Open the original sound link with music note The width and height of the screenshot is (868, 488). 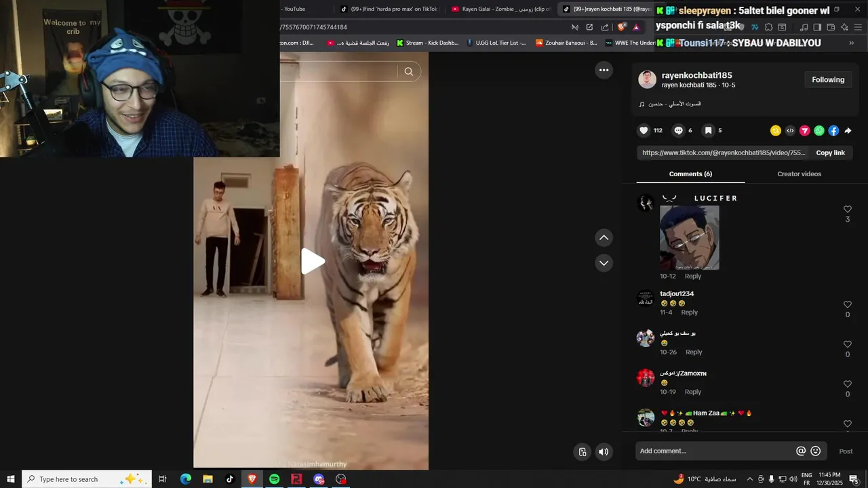click(x=670, y=104)
